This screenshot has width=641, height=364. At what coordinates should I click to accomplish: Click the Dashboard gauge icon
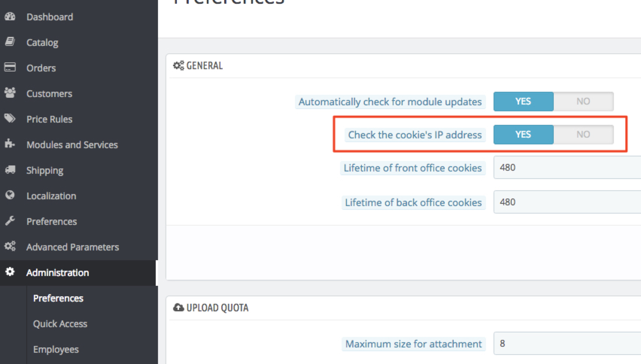click(x=10, y=17)
